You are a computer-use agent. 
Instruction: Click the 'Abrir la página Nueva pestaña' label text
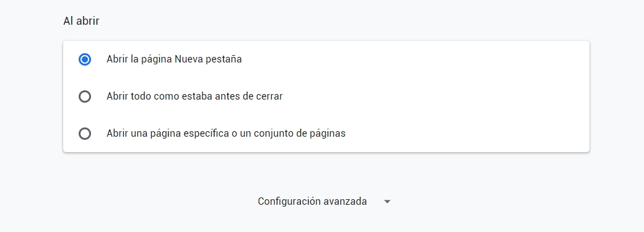click(x=174, y=59)
